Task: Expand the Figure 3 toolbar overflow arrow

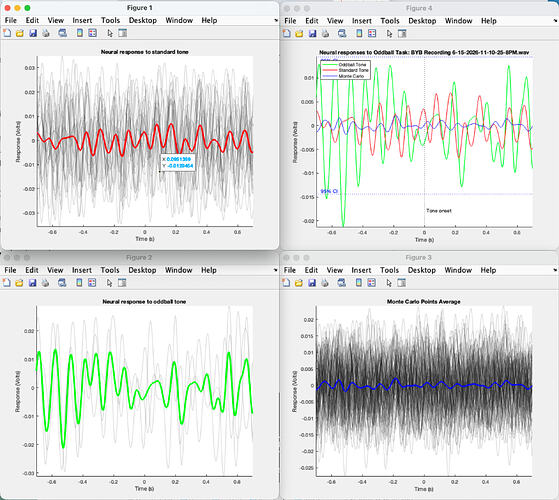Action: coord(555,270)
